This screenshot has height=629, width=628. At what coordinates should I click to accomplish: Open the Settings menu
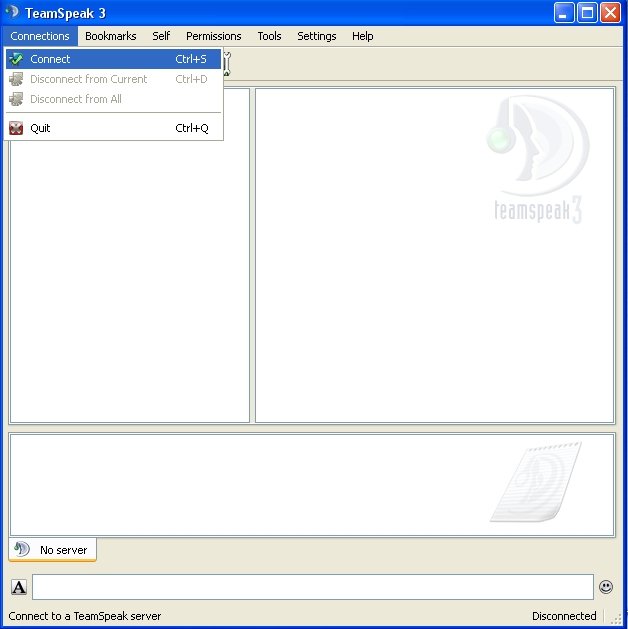[x=317, y=36]
